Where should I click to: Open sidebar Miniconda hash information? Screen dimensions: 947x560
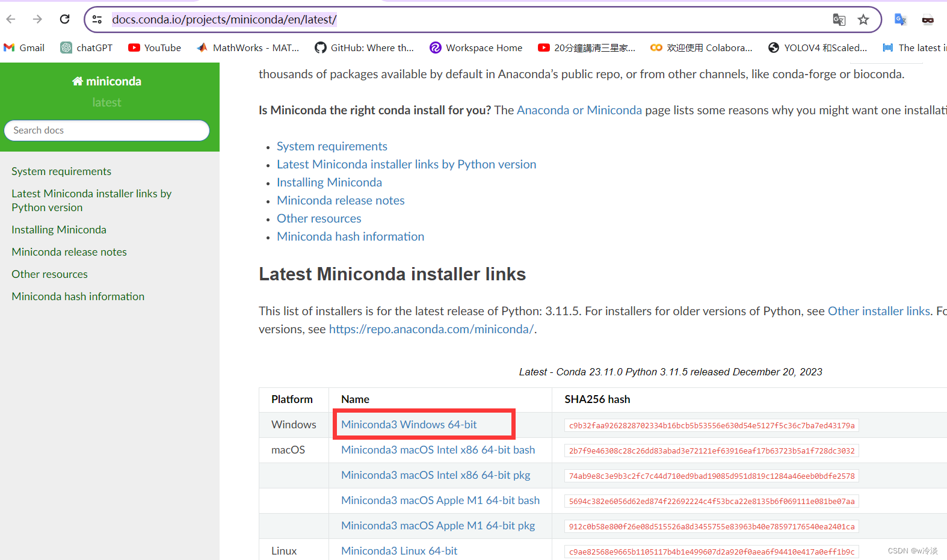pos(78,297)
